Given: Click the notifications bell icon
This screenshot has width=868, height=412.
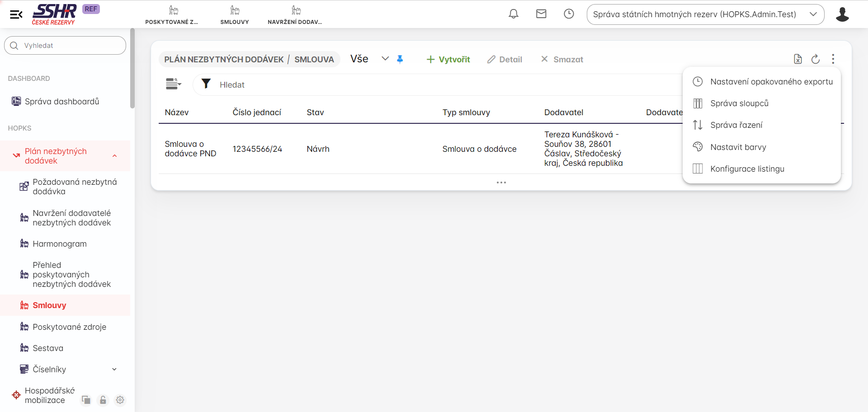Looking at the screenshot, I should pyautogui.click(x=514, y=14).
